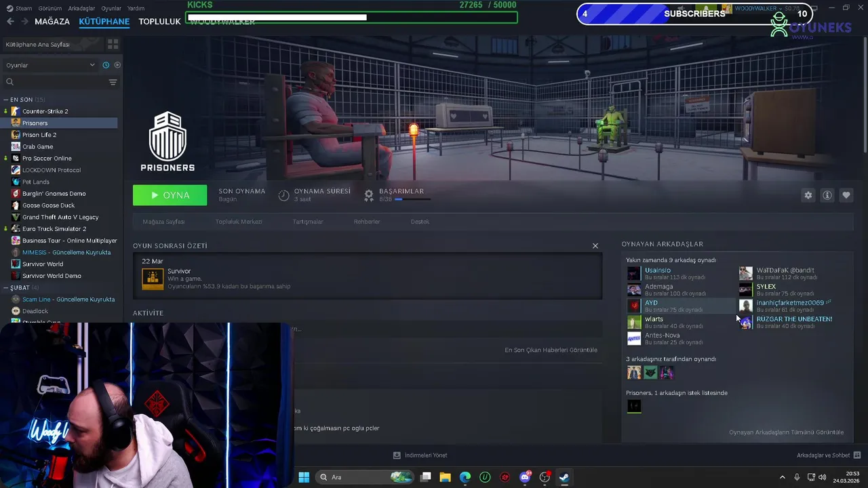Open File Explorer from taskbar
868x488 pixels.
pos(446,477)
